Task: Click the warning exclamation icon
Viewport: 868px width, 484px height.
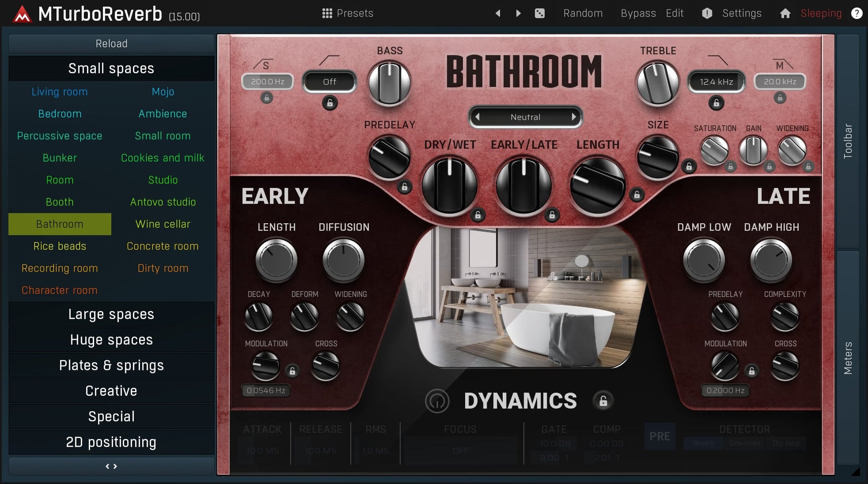Action: pyautogui.click(x=706, y=13)
